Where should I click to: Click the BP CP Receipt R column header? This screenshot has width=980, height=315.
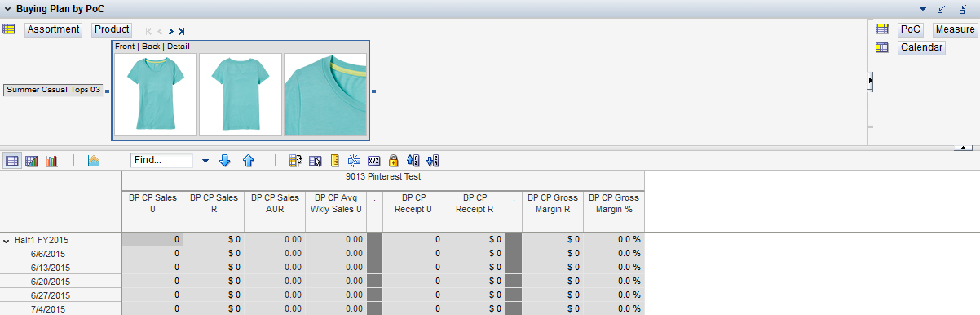475,211
